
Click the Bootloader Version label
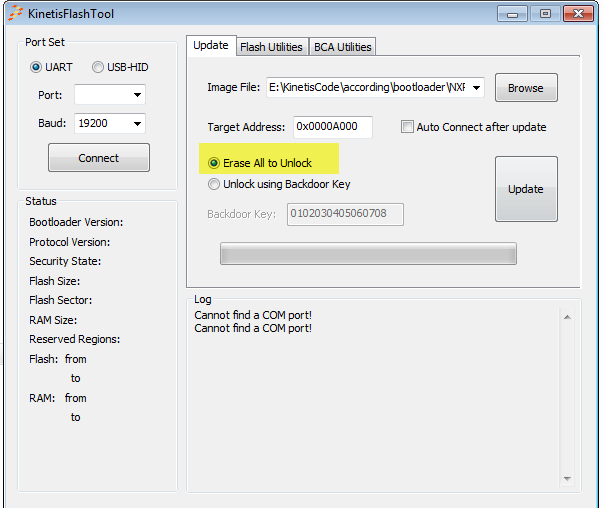[x=76, y=222]
